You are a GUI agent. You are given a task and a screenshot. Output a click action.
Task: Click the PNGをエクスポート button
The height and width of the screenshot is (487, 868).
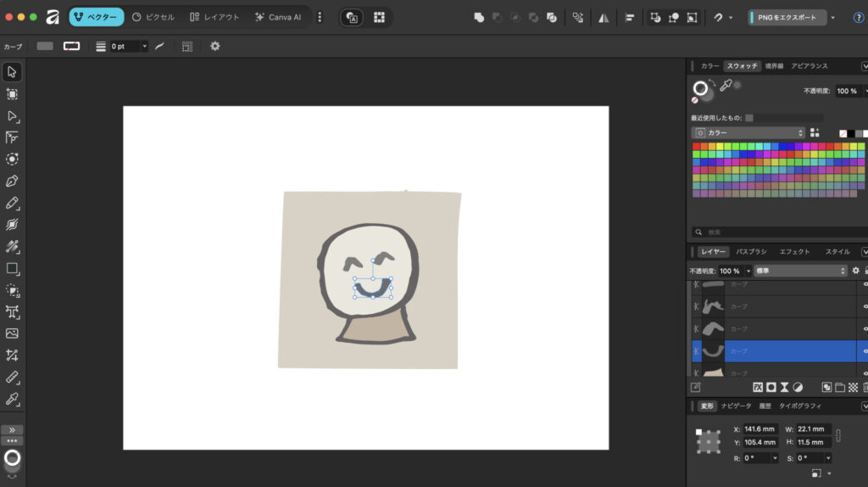click(x=787, y=17)
